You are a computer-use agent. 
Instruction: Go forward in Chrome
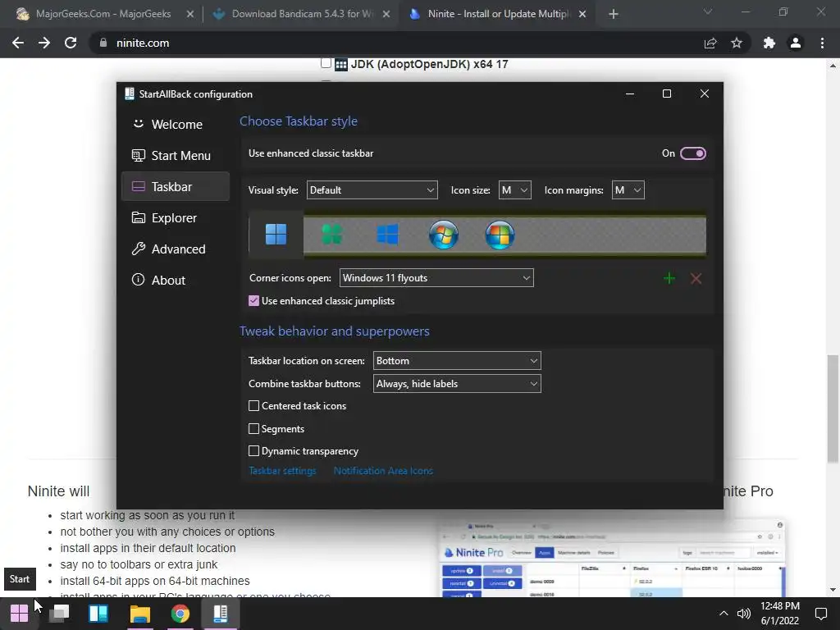(44, 43)
